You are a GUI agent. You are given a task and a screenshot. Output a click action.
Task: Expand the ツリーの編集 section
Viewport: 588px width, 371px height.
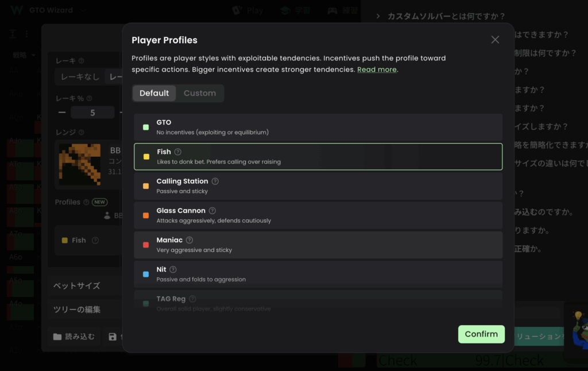pos(77,310)
